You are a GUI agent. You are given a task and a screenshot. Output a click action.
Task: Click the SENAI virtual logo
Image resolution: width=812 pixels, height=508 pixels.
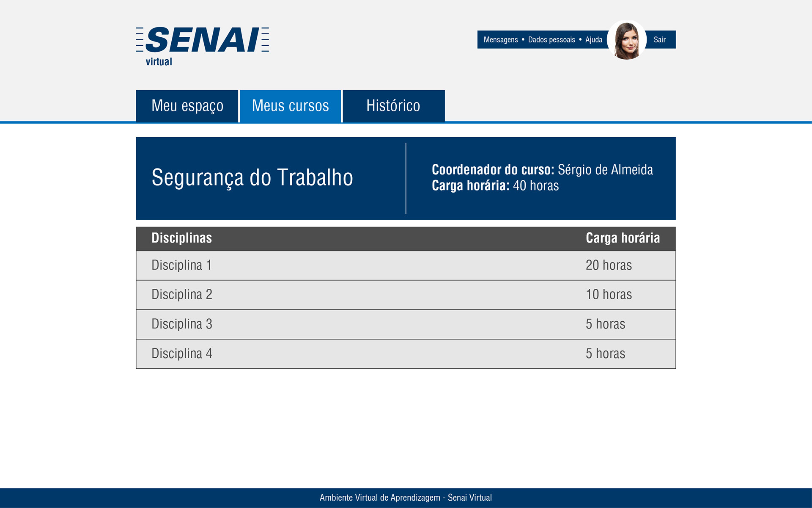[x=202, y=46]
